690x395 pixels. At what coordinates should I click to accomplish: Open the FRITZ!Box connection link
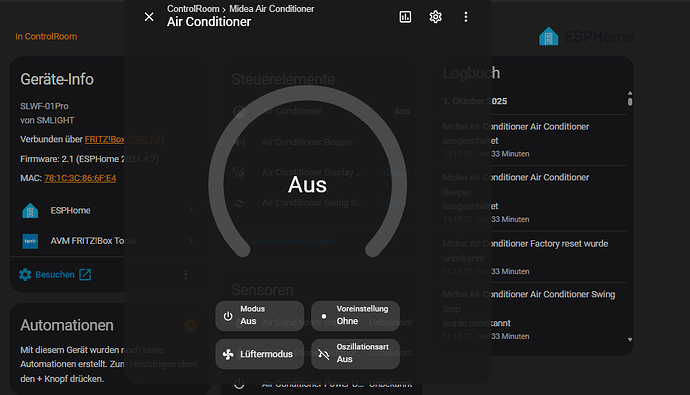[124, 139]
